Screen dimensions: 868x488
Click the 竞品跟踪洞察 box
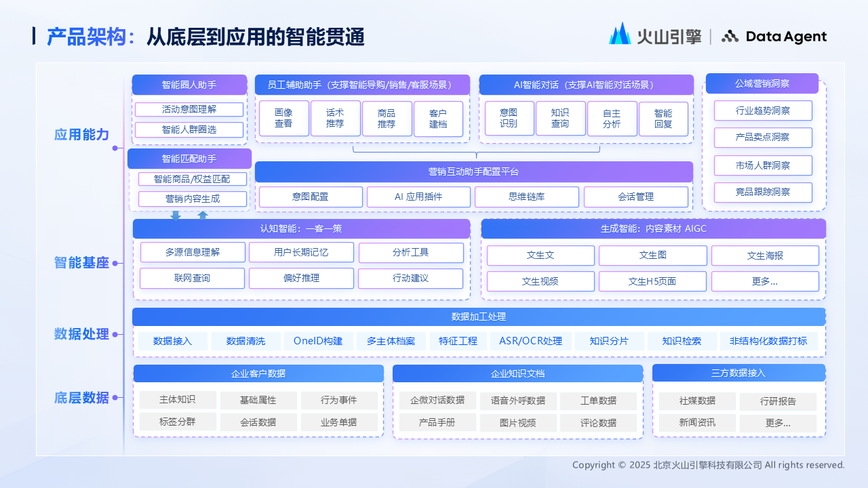pyautogui.click(x=763, y=192)
